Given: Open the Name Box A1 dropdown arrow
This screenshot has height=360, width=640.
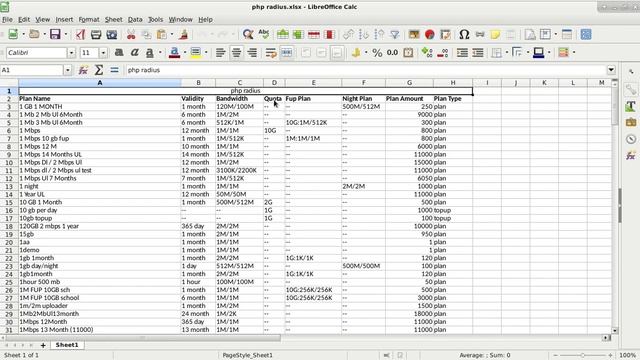Looking at the screenshot, I should click(68, 70).
